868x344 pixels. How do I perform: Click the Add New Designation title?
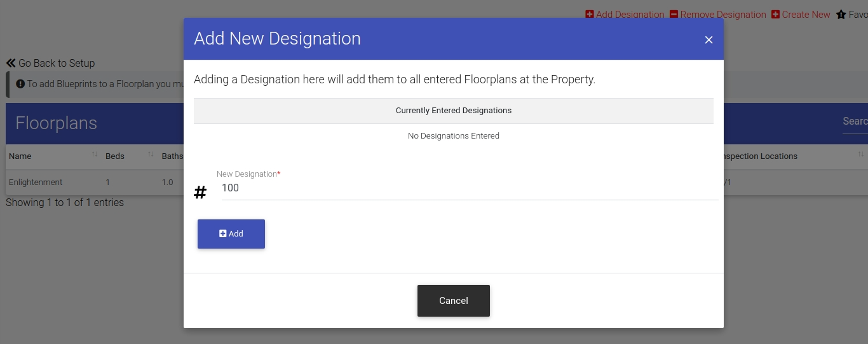pos(277,39)
